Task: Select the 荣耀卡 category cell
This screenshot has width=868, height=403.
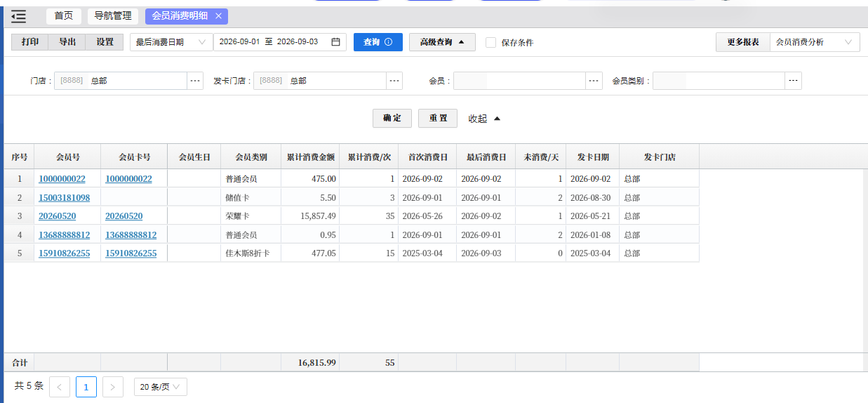Action: click(x=251, y=216)
